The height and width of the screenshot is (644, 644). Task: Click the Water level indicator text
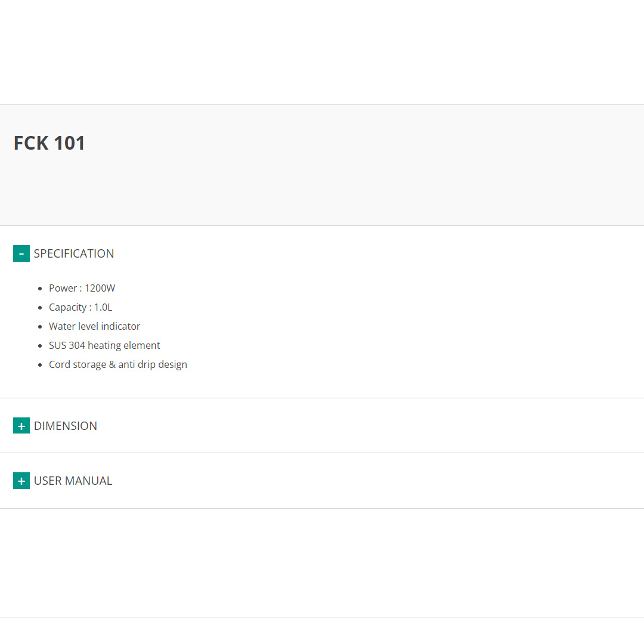94,326
